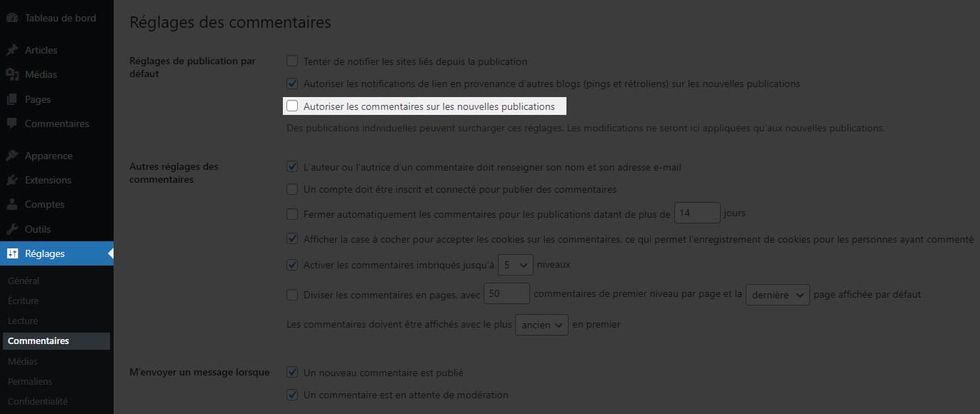Open the Permaliens settings submenu
This screenshot has width=980, height=414.
(30, 381)
